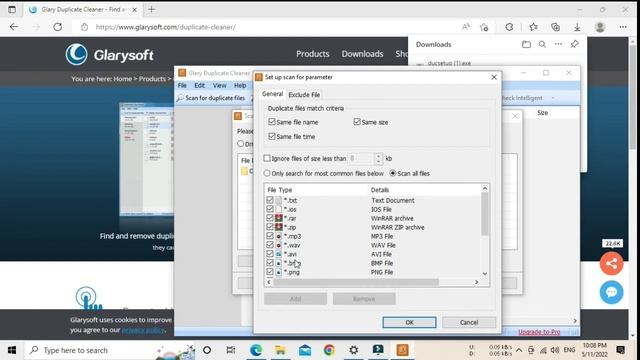Screen dimensions: 640x360
Task: Decrease ignore size value with down arrow
Action: click(x=378, y=161)
